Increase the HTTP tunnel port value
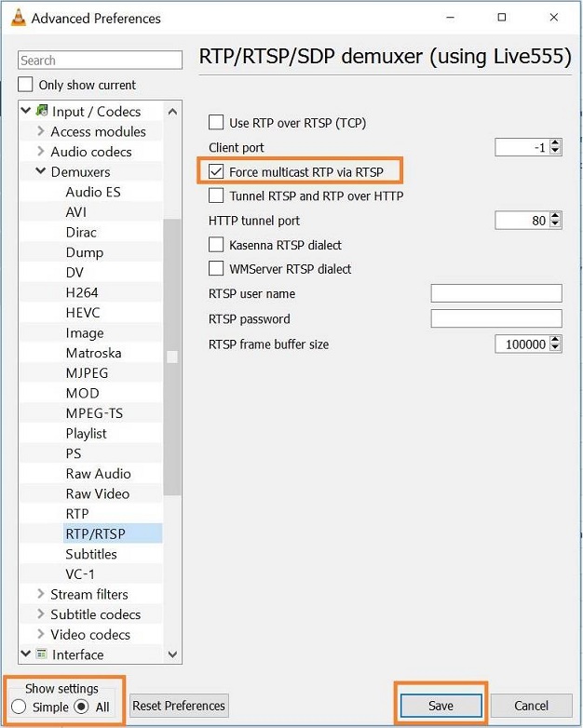 tap(556, 216)
